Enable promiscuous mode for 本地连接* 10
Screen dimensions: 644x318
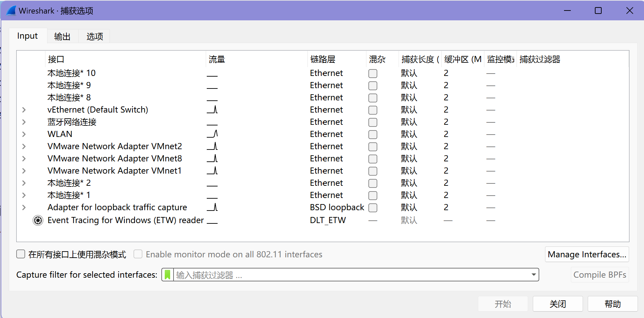click(373, 74)
